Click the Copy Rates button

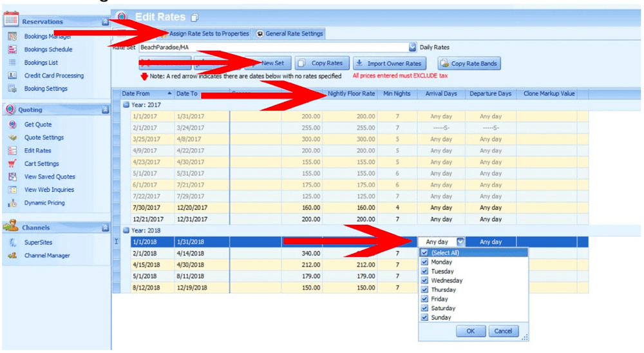tap(322, 63)
